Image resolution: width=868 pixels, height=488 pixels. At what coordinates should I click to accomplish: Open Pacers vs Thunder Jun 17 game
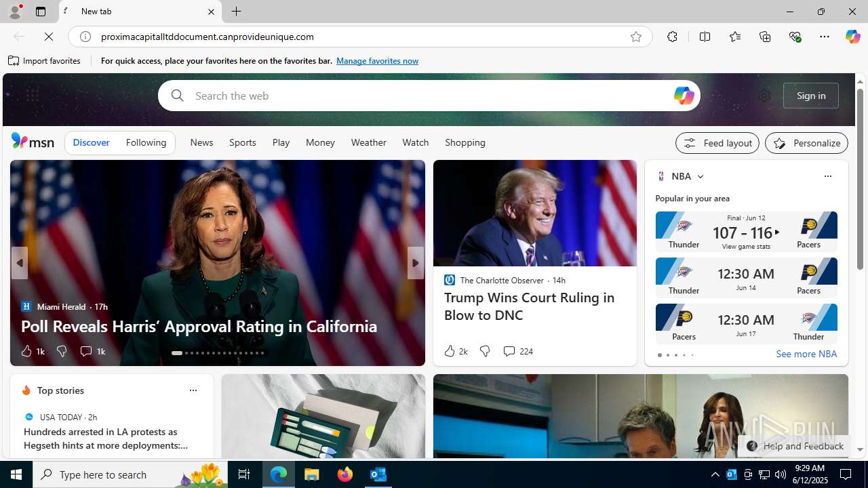pos(746,324)
